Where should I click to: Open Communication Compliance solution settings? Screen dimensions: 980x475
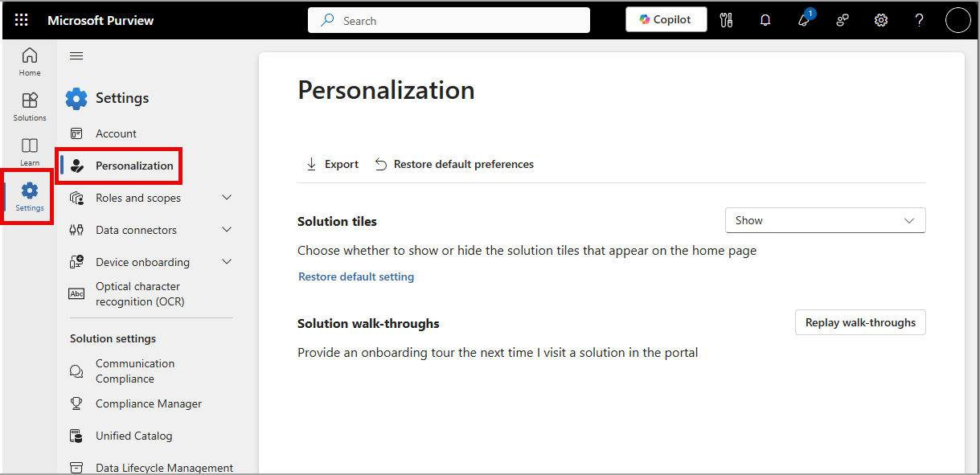tap(135, 371)
